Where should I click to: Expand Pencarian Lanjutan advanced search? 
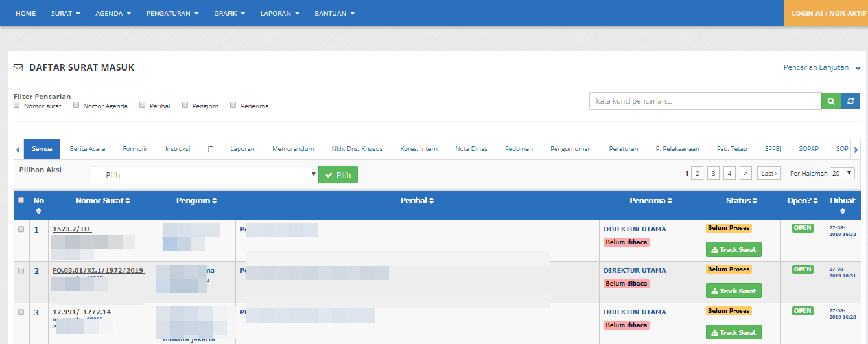[821, 67]
